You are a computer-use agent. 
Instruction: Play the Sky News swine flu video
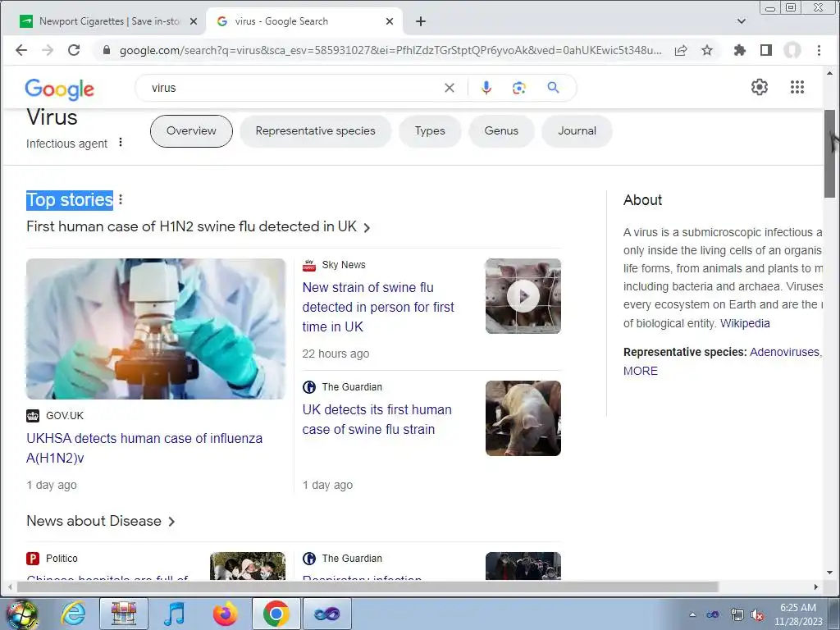point(523,295)
